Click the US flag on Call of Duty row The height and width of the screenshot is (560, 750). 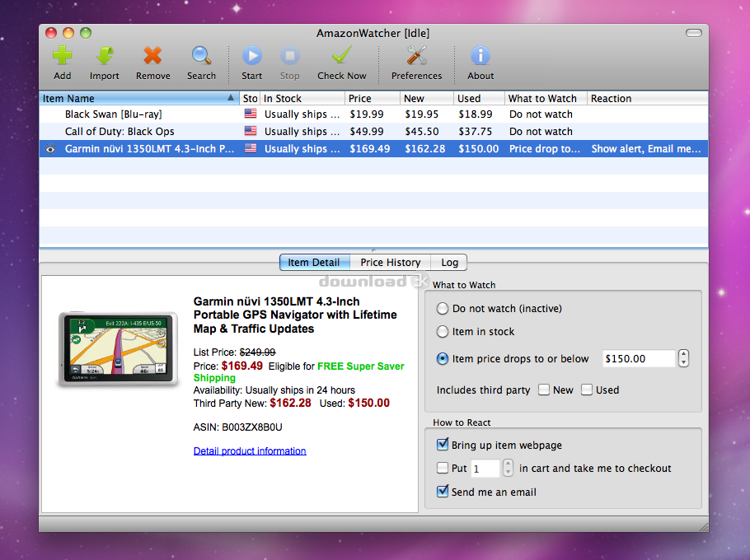[x=251, y=131]
